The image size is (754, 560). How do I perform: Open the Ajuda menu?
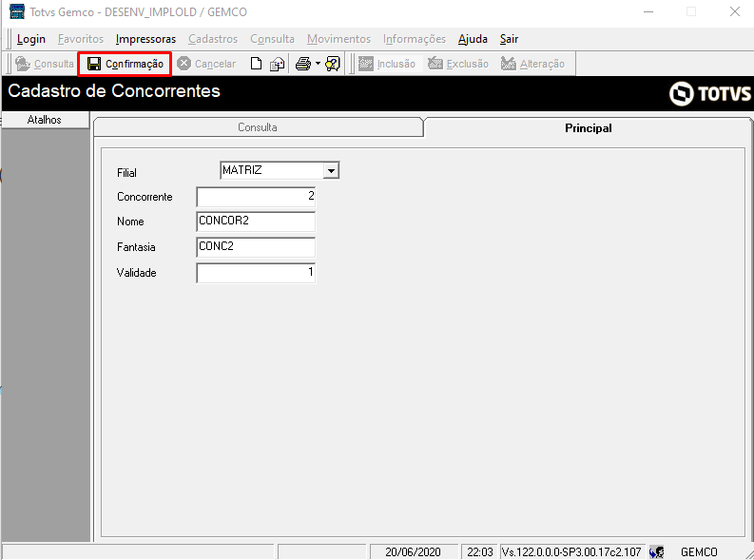[x=473, y=39]
